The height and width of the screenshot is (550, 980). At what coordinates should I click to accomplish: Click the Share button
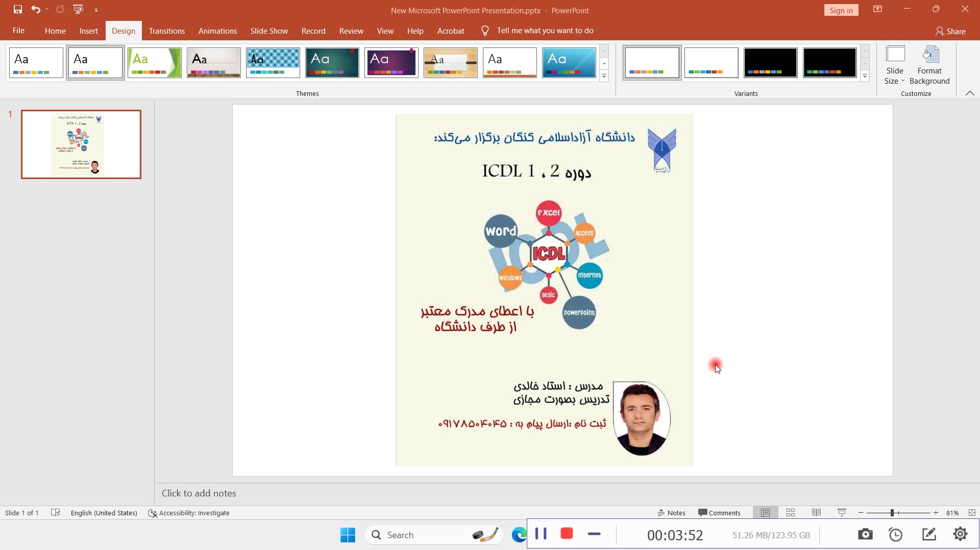pyautogui.click(x=950, y=31)
